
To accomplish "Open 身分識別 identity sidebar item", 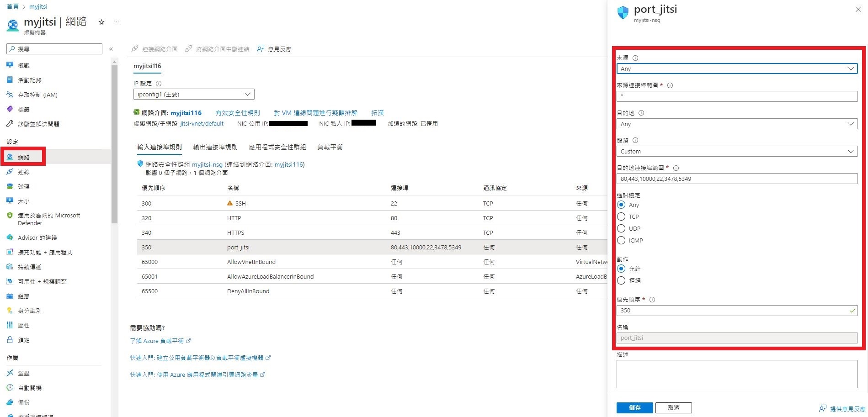I will coord(29,311).
